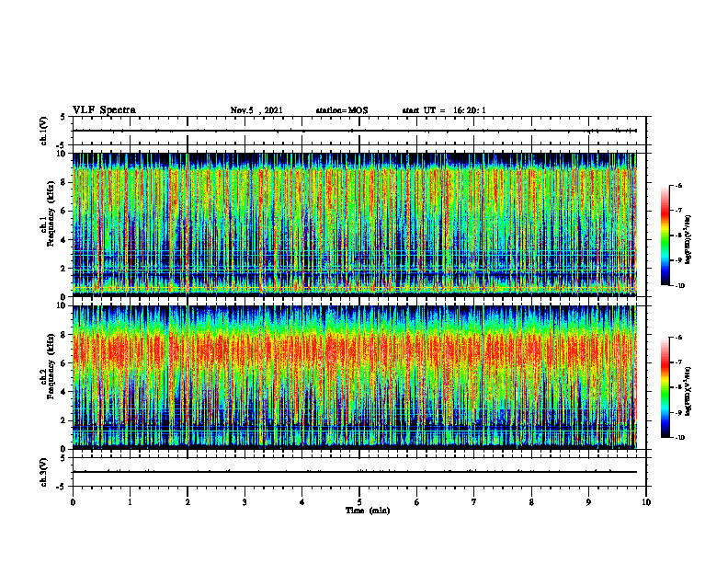The height and width of the screenshot is (563, 728).
Task: Click the '-6' label on ch.2 colorbar
Action: [678, 338]
